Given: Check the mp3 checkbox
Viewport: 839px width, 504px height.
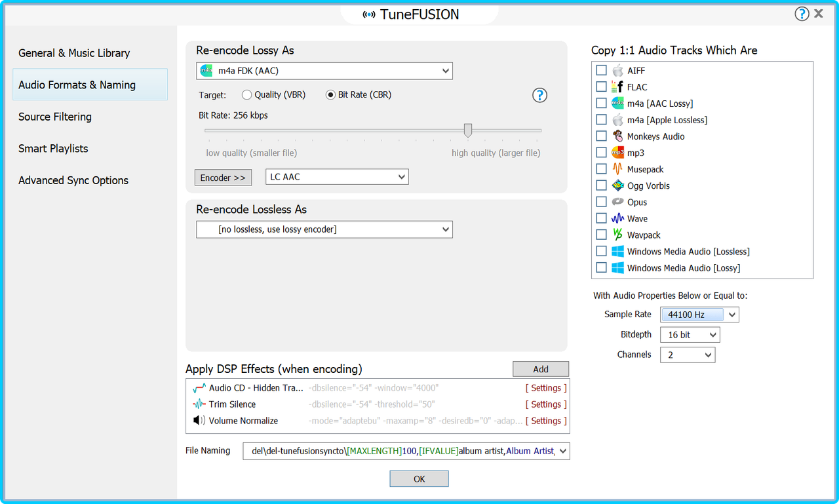Looking at the screenshot, I should tap(601, 152).
